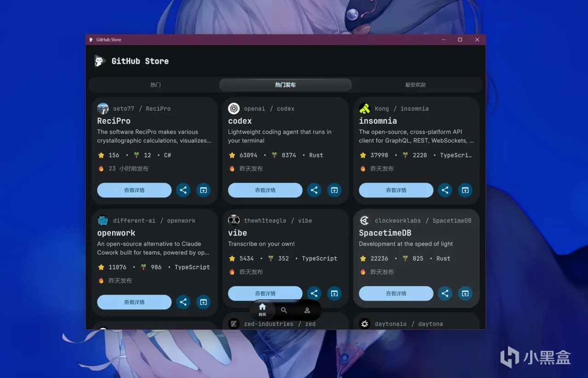Click the "insomnia" card title
This screenshot has width=588, height=378.
pyautogui.click(x=378, y=121)
